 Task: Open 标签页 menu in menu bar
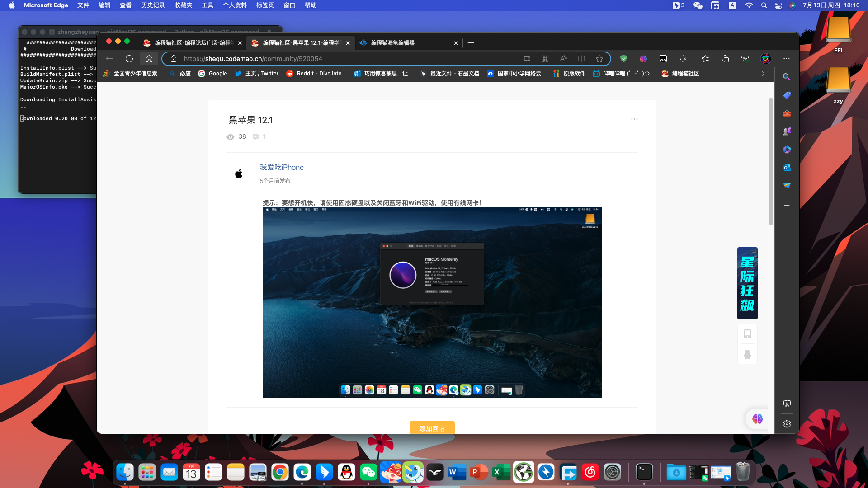coord(265,5)
